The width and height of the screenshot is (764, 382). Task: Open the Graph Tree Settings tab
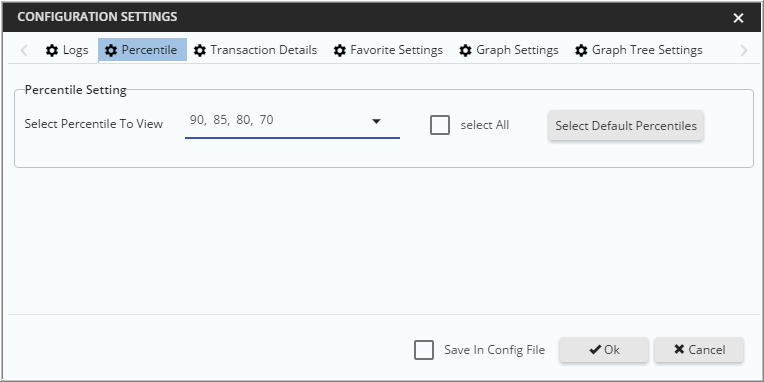coord(638,50)
